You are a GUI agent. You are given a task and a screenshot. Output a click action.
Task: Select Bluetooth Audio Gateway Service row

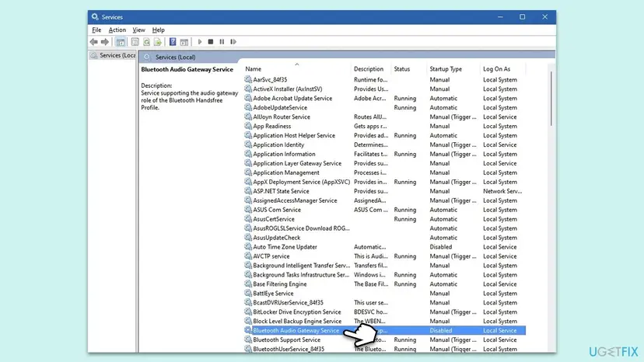[x=384, y=331]
